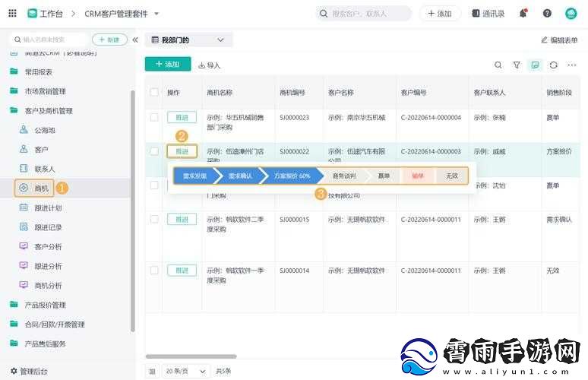Collapse the sidebar with double-arrow icon
The image size is (588, 380).
tap(135, 40)
